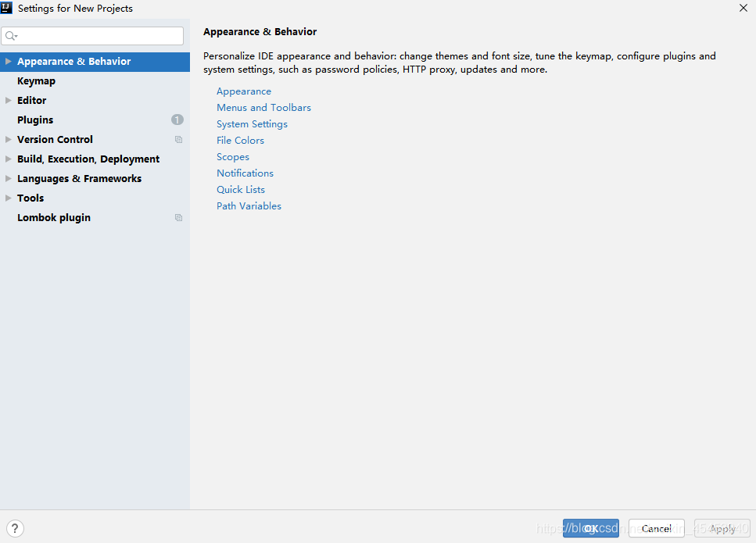Open the Plugins settings page
The height and width of the screenshot is (543, 756).
[95, 120]
